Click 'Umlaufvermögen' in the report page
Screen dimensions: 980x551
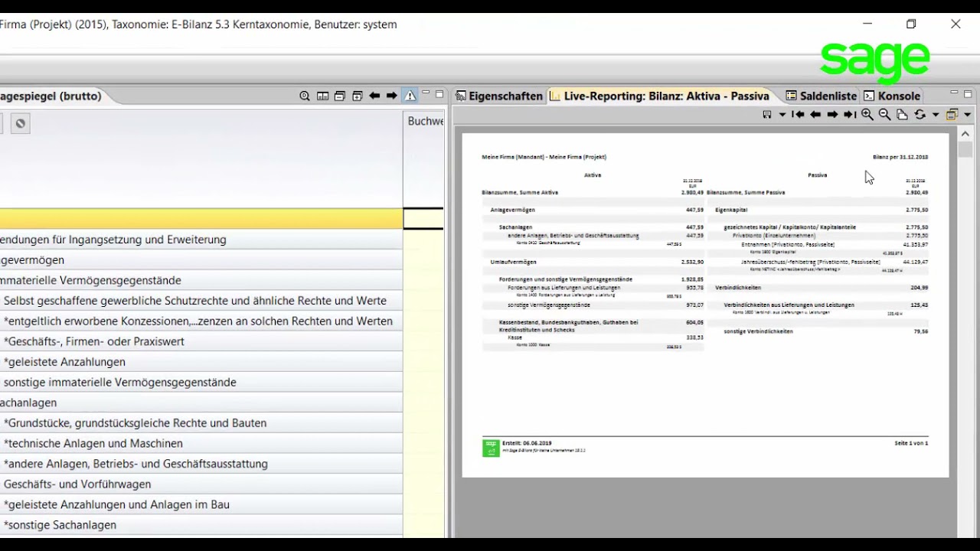pyautogui.click(x=513, y=262)
